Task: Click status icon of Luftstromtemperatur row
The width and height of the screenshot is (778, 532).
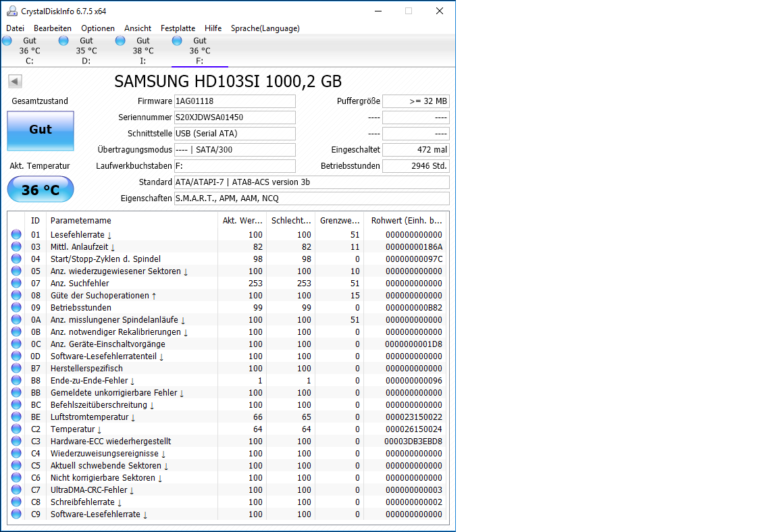Action: (x=16, y=417)
